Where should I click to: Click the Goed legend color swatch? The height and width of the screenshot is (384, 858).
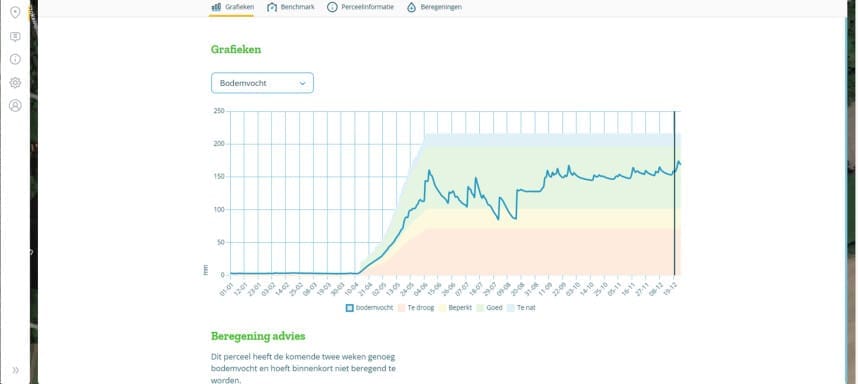click(x=482, y=307)
